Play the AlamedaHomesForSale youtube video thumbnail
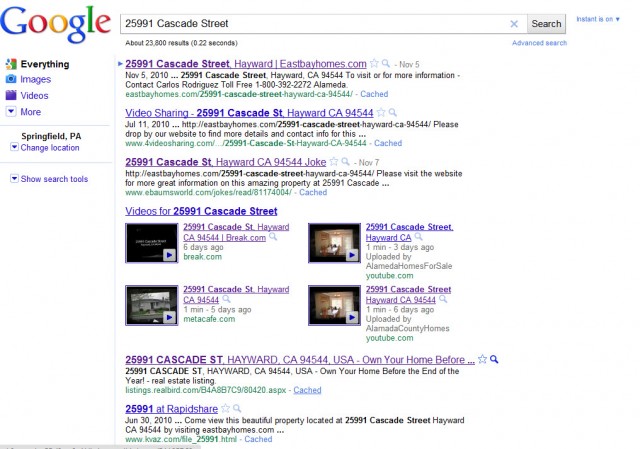Image resolution: width=640 pixels, height=449 pixels. (334, 243)
